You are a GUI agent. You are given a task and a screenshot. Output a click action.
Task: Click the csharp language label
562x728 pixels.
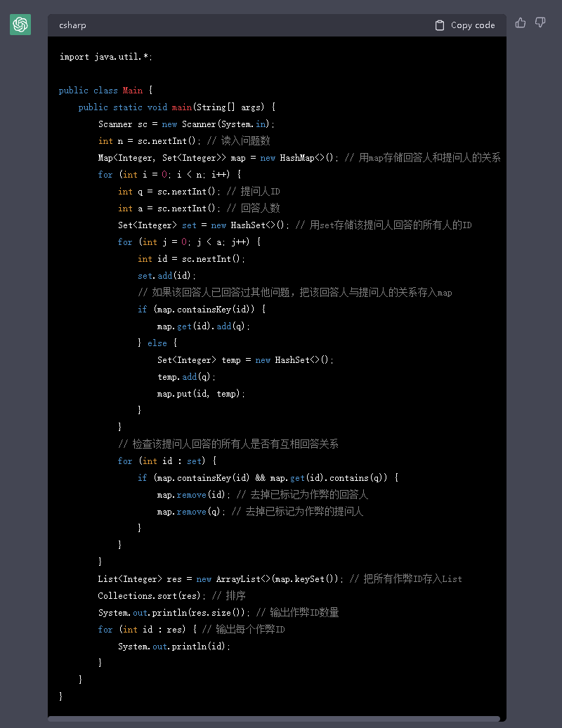tap(73, 25)
